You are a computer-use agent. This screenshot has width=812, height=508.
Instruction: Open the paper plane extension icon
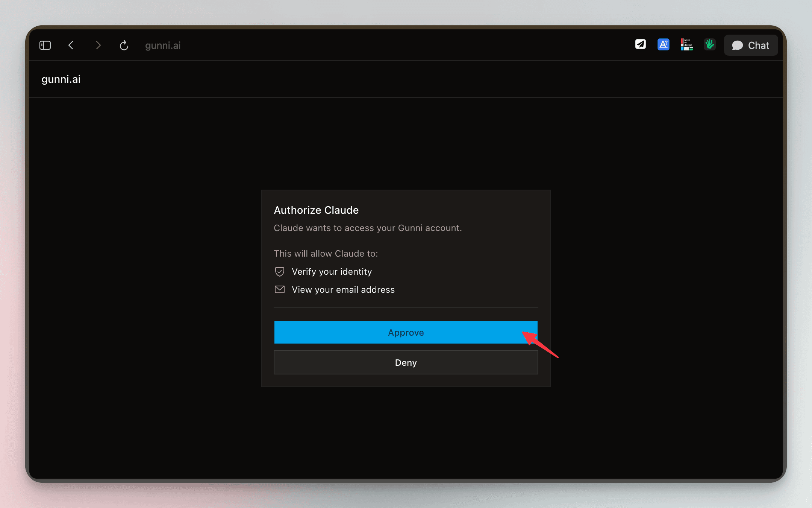pos(641,44)
